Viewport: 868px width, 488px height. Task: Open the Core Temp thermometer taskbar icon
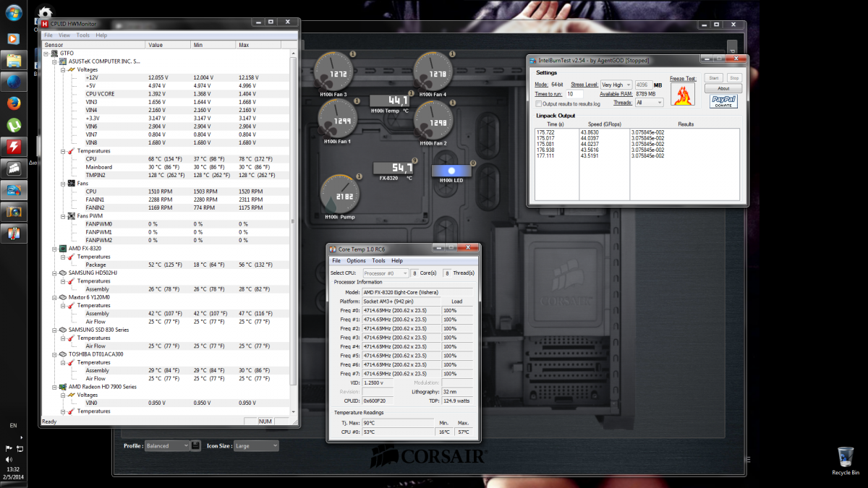14,234
